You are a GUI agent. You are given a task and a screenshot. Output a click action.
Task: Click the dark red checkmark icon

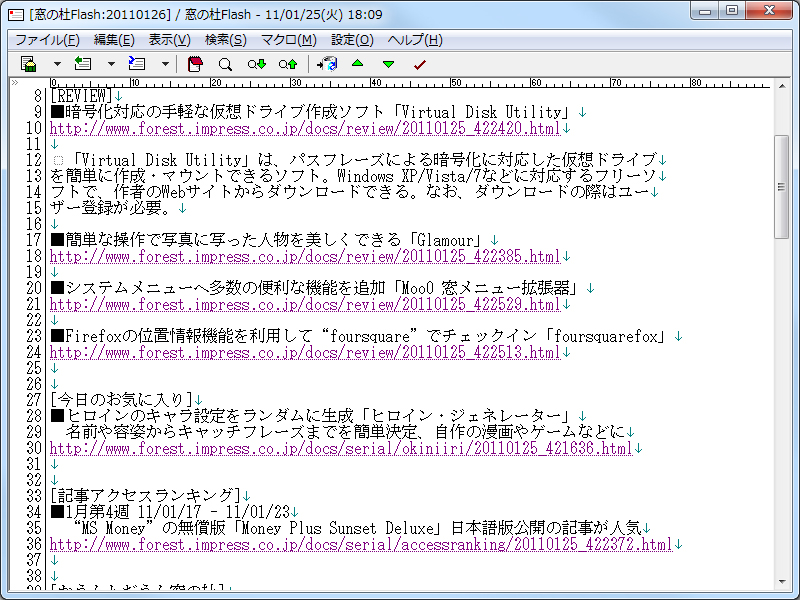[419, 64]
